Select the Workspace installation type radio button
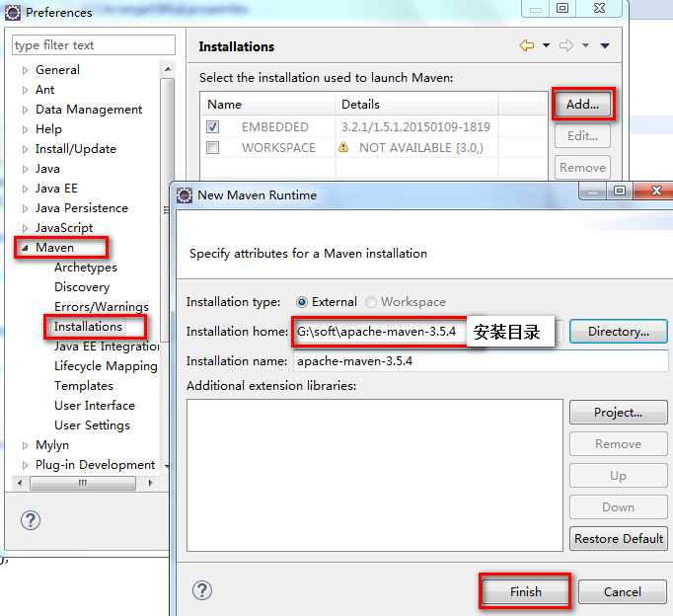 371,302
